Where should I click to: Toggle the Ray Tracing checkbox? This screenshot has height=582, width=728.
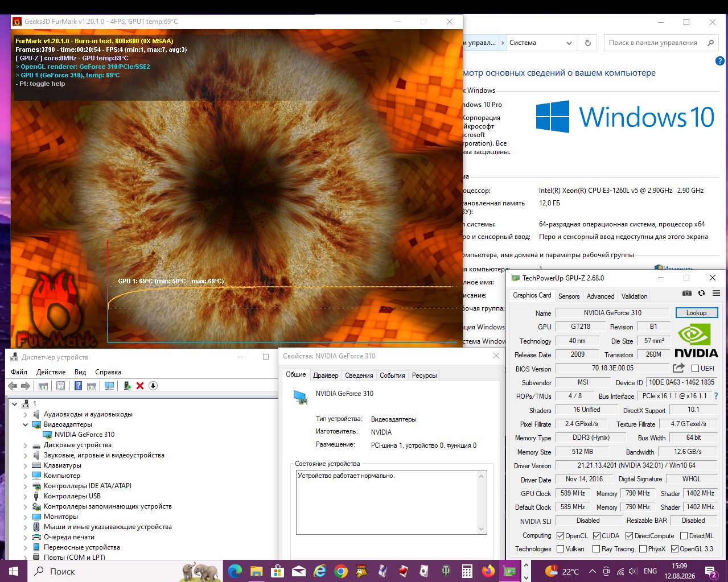click(x=597, y=549)
